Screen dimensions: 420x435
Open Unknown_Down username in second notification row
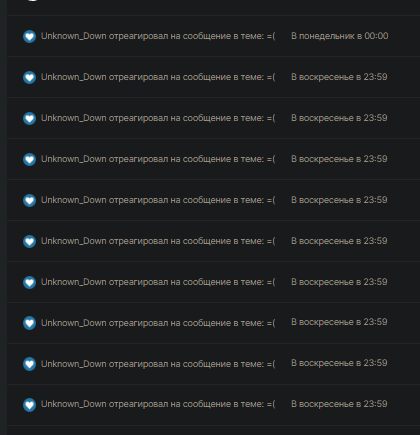[x=73, y=77]
